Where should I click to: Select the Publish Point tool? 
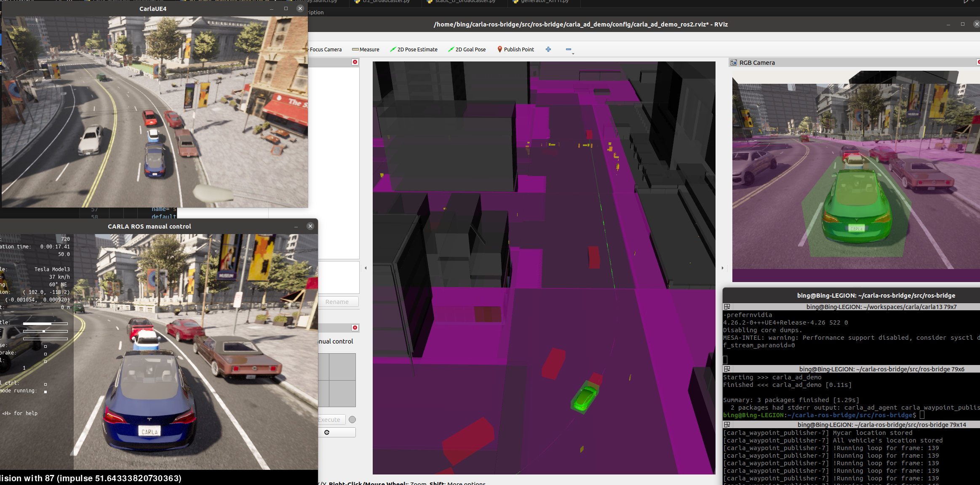[x=515, y=49]
